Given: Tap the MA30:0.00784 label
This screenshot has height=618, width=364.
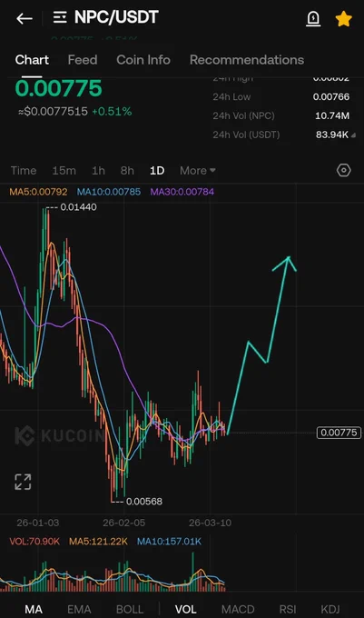Looking at the screenshot, I should click(182, 192).
